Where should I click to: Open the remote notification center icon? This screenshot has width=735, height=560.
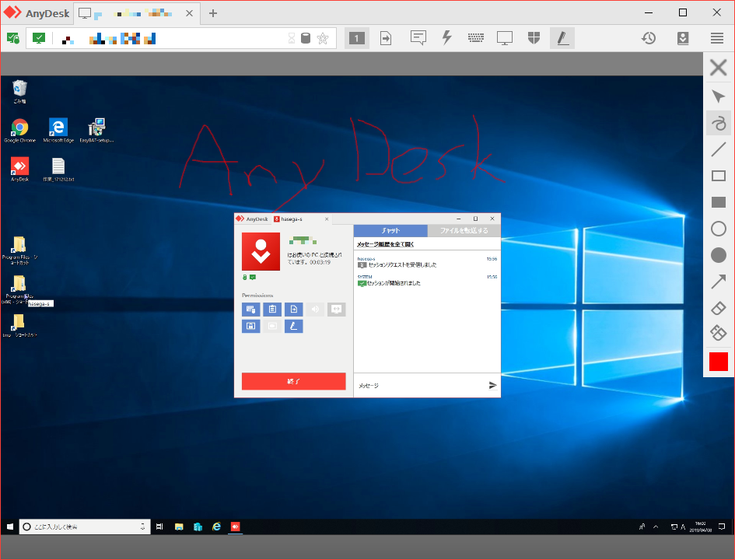pyautogui.click(x=722, y=527)
